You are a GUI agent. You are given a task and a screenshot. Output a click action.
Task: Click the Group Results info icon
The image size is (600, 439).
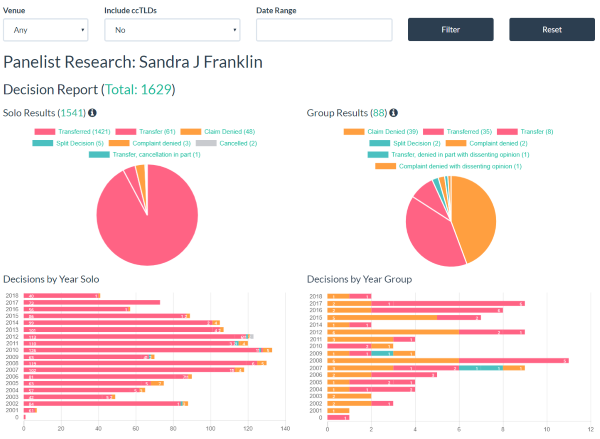(394, 114)
